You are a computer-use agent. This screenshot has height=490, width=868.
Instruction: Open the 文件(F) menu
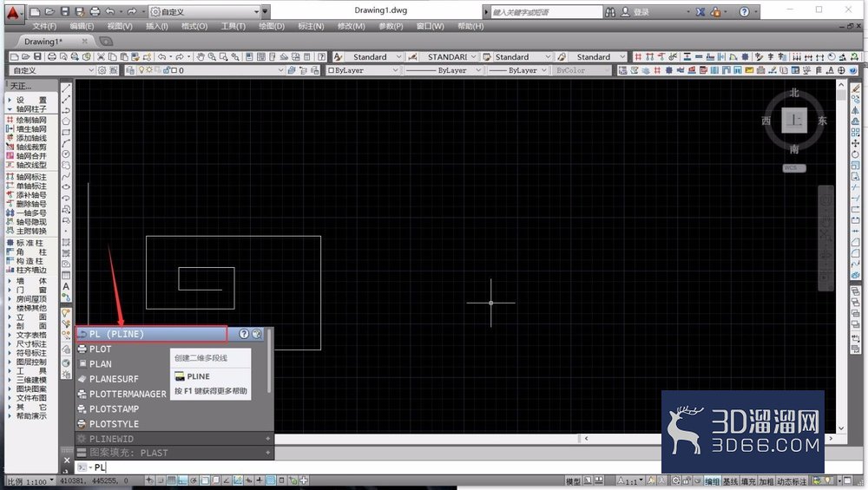(44, 26)
